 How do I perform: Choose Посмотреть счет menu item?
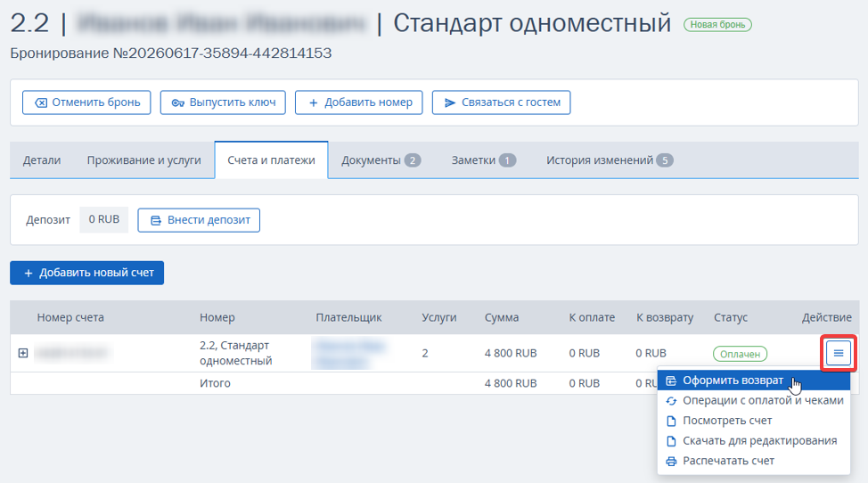pos(753,421)
